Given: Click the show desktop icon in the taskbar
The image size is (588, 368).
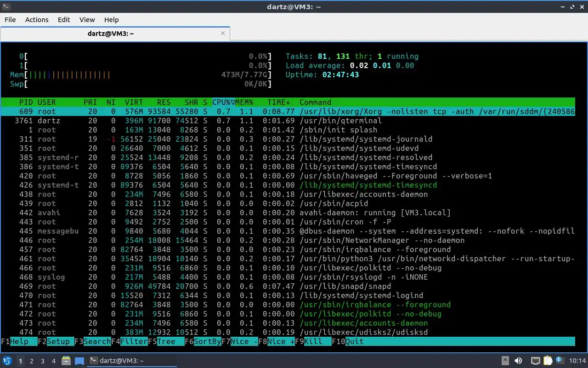Looking at the screenshot, I should tap(79, 361).
